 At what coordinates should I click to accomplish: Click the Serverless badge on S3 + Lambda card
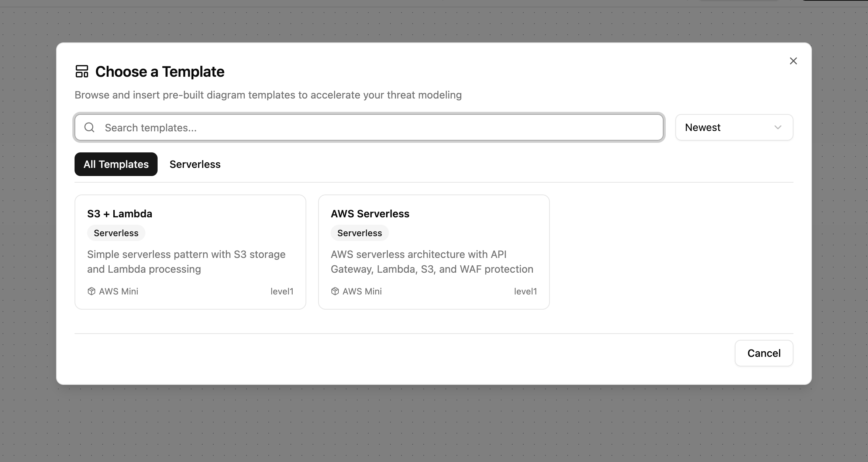tap(116, 233)
